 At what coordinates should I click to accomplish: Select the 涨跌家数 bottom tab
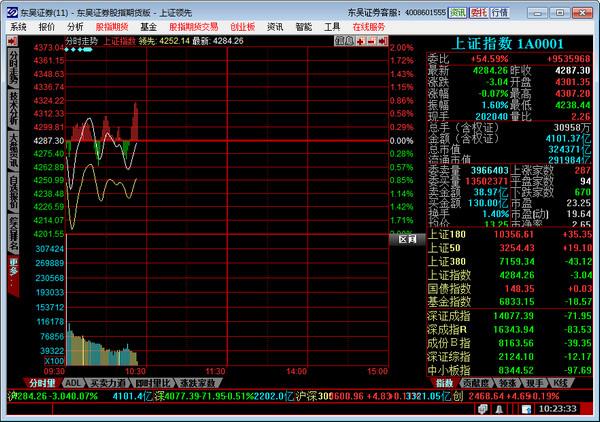198,383
